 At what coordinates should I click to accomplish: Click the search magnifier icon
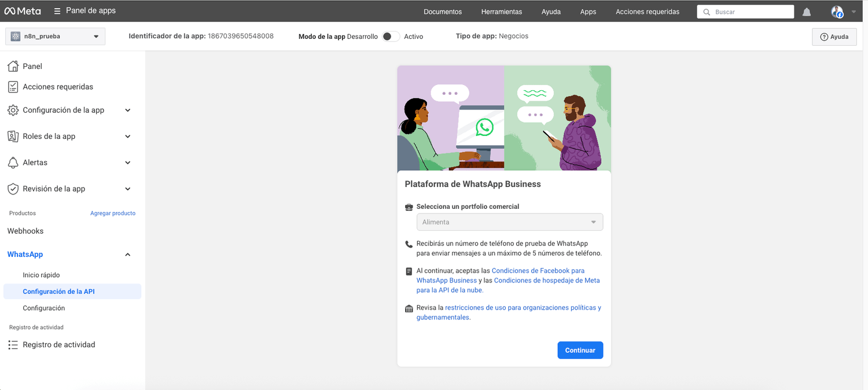click(707, 12)
